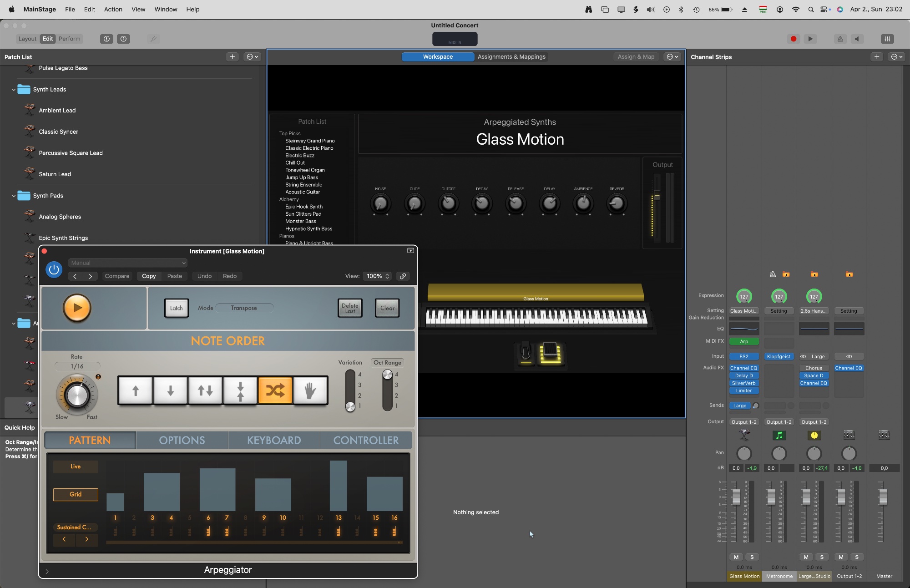Click the Assign & Map button
Viewport: 910px width, 588px height.
tap(636, 57)
